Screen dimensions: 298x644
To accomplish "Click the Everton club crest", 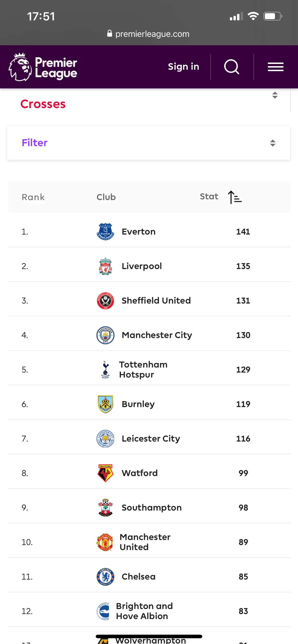I will coord(105,231).
